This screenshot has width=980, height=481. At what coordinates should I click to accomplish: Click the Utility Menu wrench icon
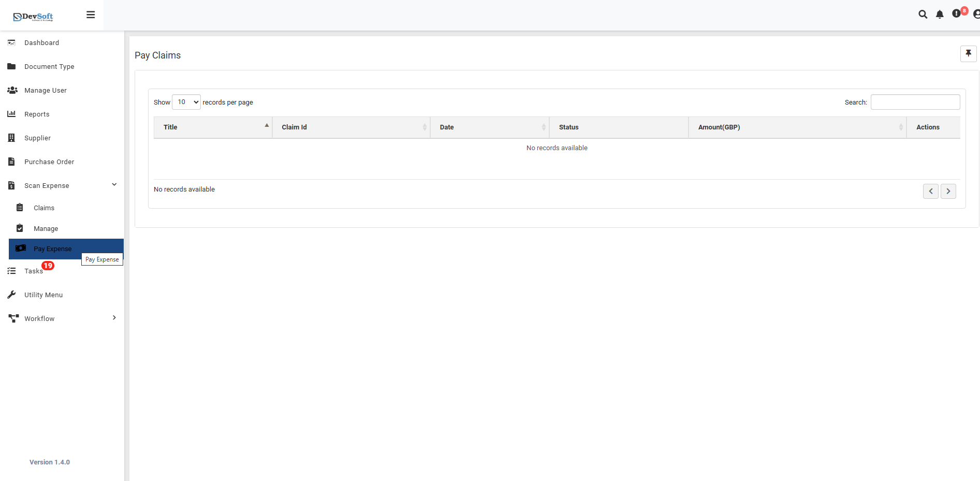tap(11, 295)
